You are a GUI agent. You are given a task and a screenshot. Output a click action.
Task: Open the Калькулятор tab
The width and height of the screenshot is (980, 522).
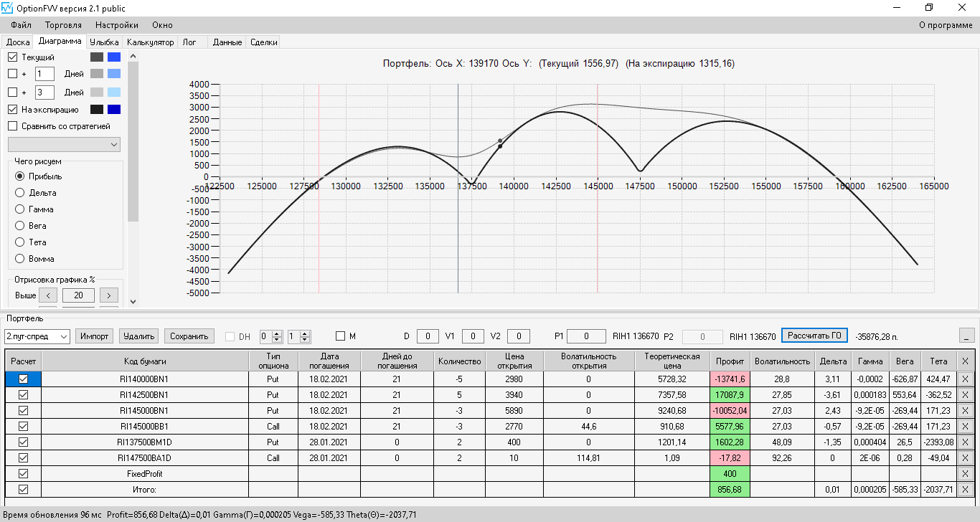tap(151, 42)
